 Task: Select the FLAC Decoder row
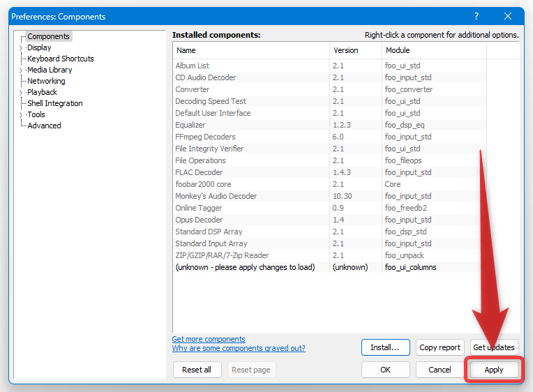(330, 172)
